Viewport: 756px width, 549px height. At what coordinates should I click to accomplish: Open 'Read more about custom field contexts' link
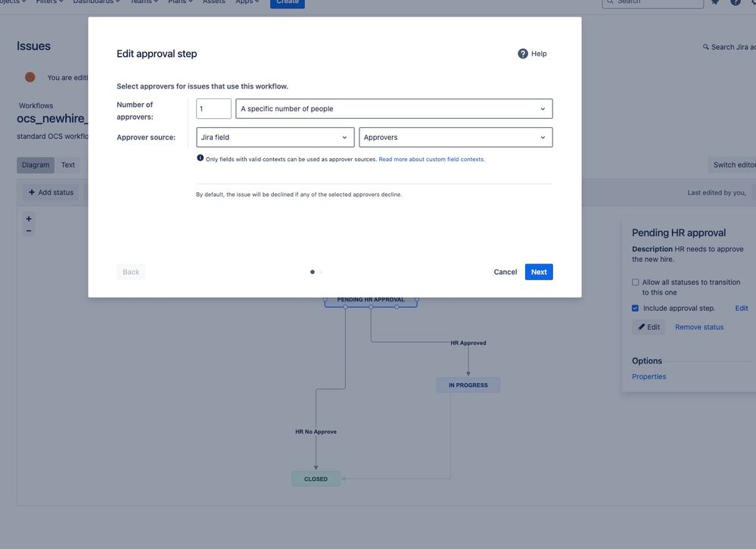[x=431, y=159]
